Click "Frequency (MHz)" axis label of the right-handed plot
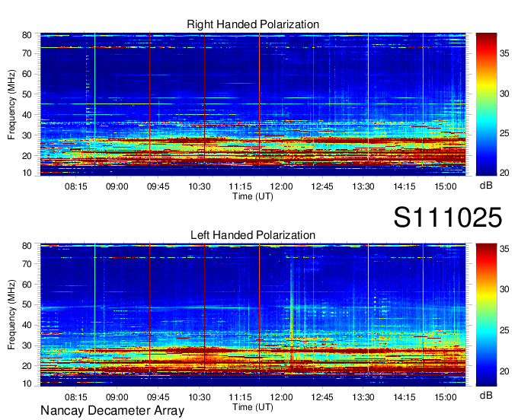This screenshot has width=518, height=420. point(11,104)
